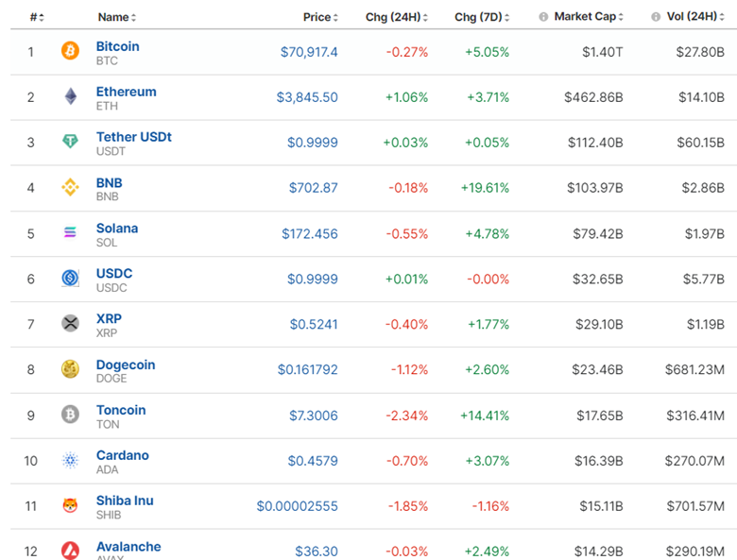Click Tether volume $60.15B

pyautogui.click(x=700, y=143)
